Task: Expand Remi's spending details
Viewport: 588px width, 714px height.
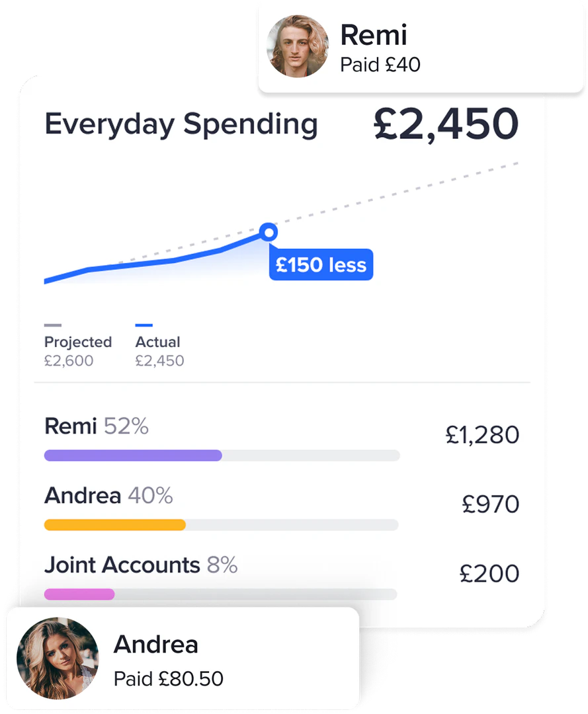Action: [x=95, y=426]
